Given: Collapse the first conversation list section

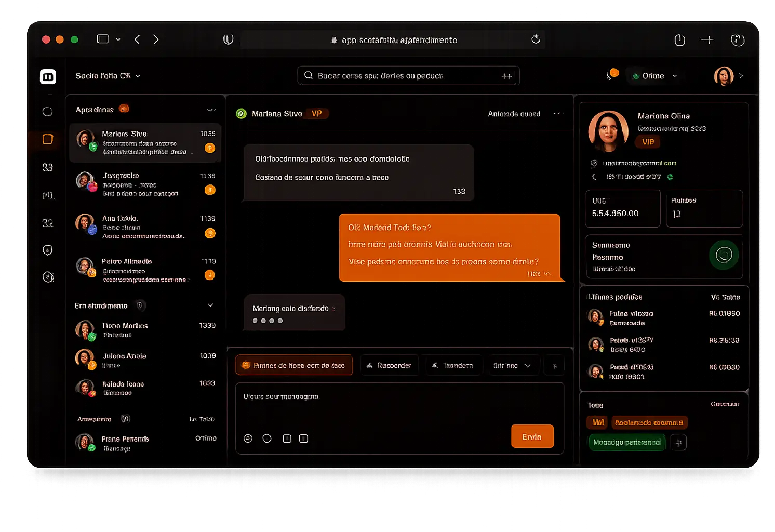Looking at the screenshot, I should point(211,110).
